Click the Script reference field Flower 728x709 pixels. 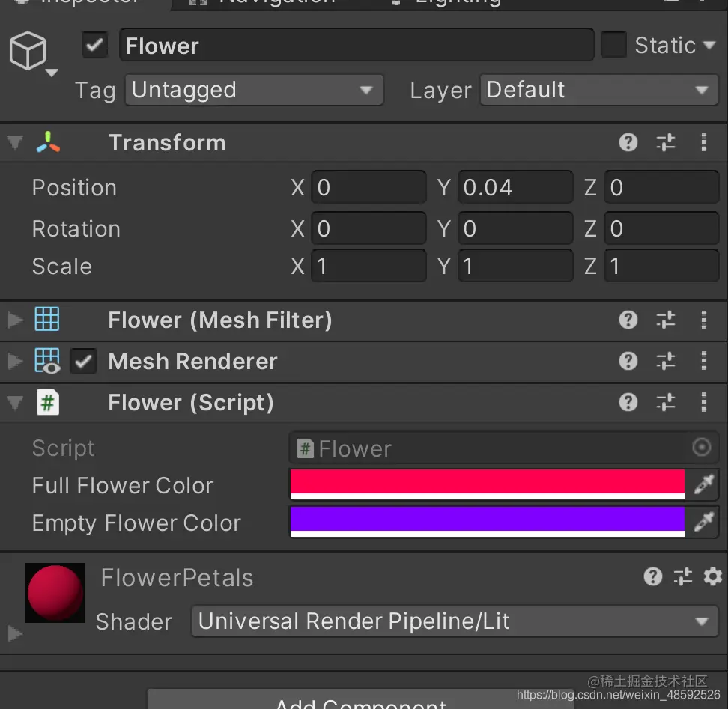pos(504,448)
